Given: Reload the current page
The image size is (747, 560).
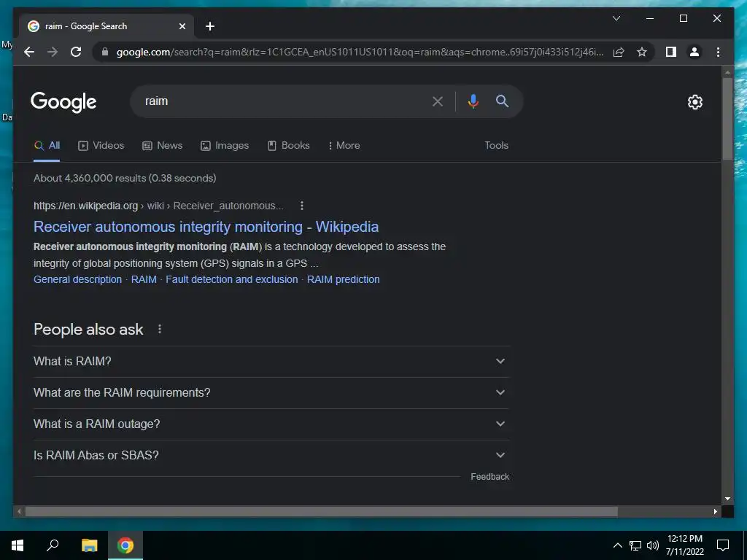Looking at the screenshot, I should (x=76, y=52).
